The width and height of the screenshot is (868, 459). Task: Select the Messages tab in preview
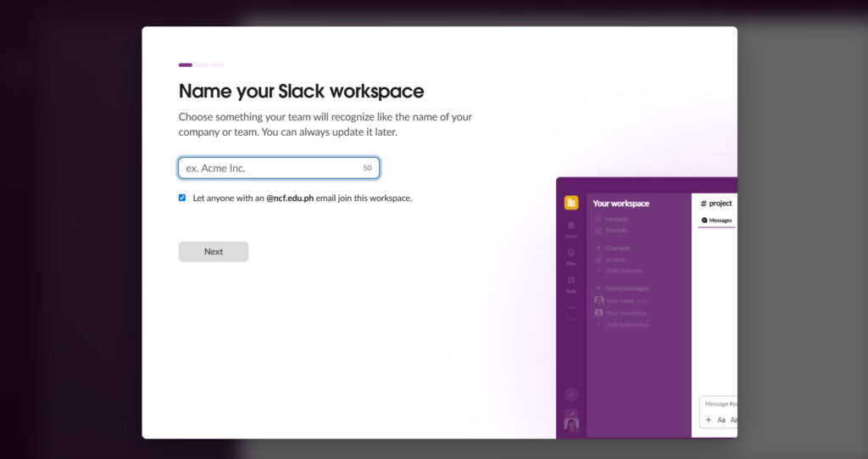click(x=717, y=221)
